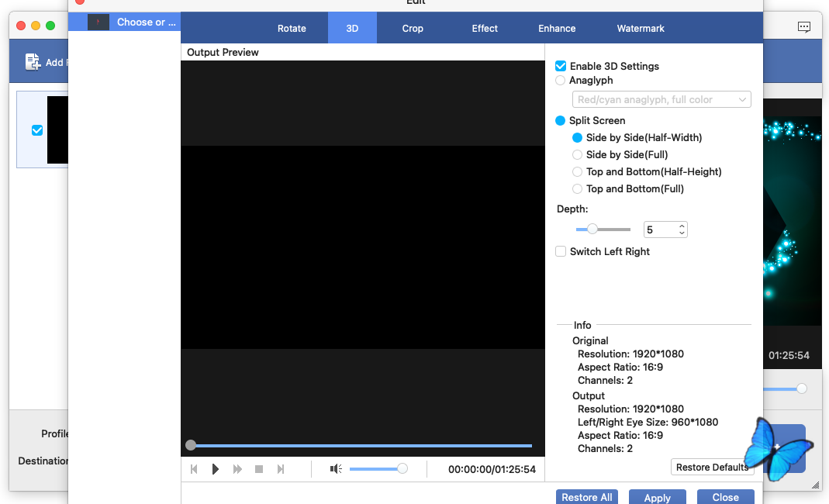Click the yellow minimize button of main window
The image size is (829, 504).
(36, 26)
